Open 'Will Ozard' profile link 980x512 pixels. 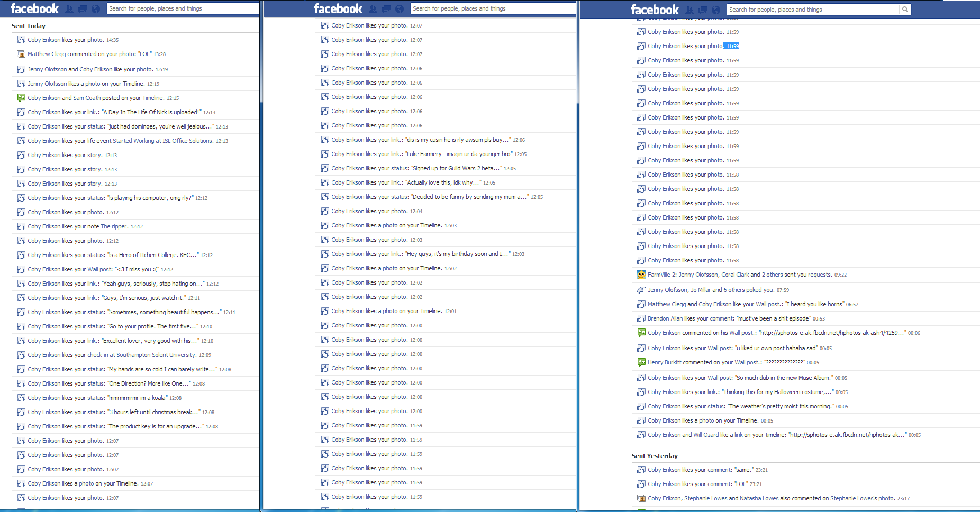tap(706, 435)
